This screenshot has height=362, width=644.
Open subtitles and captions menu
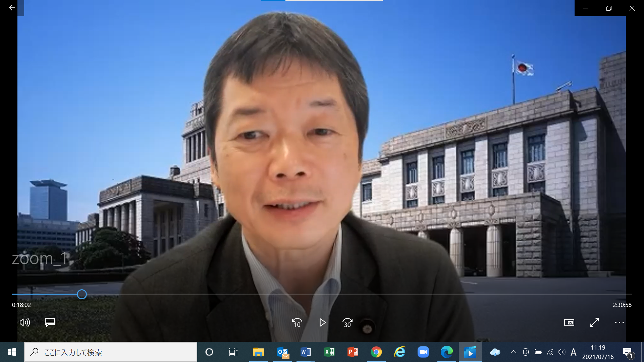point(50,322)
